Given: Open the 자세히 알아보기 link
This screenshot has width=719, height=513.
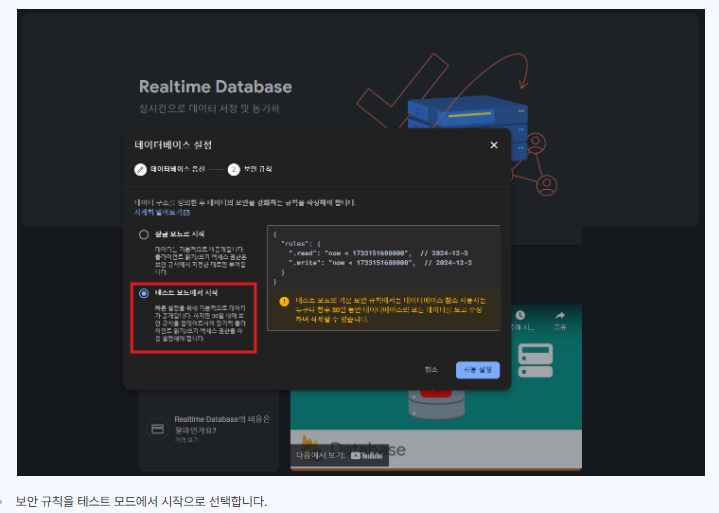Looking at the screenshot, I should tap(162, 212).
